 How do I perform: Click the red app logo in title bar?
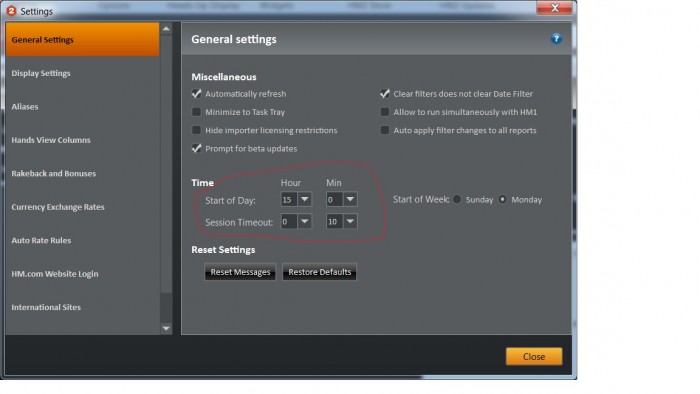coord(11,11)
